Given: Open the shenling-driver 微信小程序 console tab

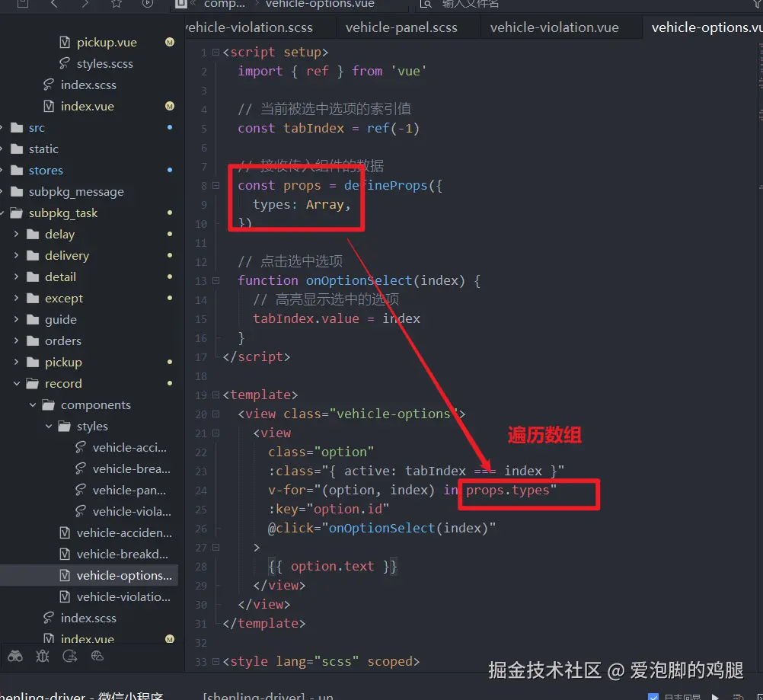Looking at the screenshot, I should [x=81, y=697].
